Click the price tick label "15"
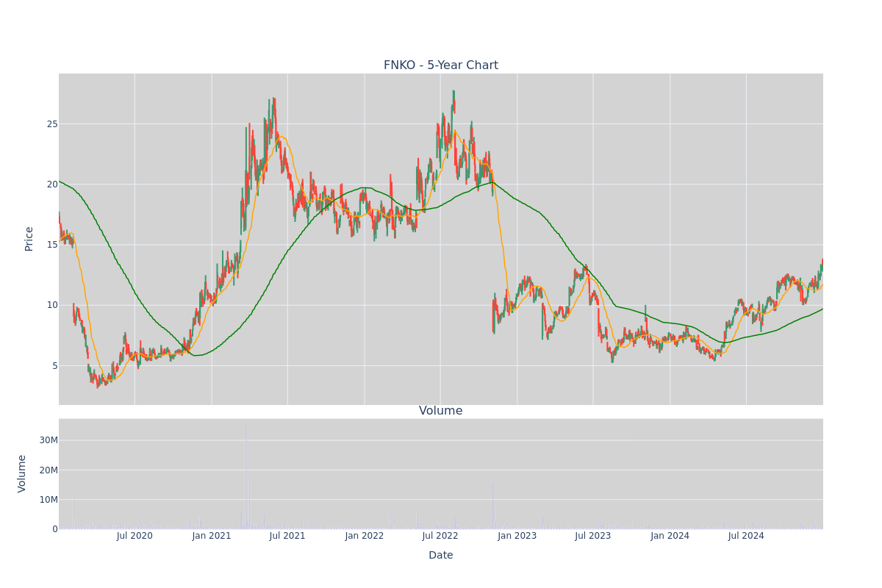This screenshot has height=588, width=882. click(52, 245)
